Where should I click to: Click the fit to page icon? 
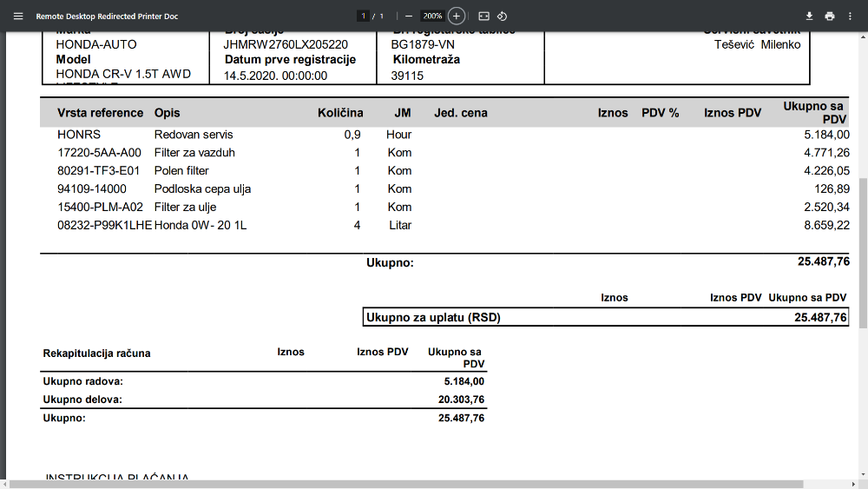tap(483, 16)
